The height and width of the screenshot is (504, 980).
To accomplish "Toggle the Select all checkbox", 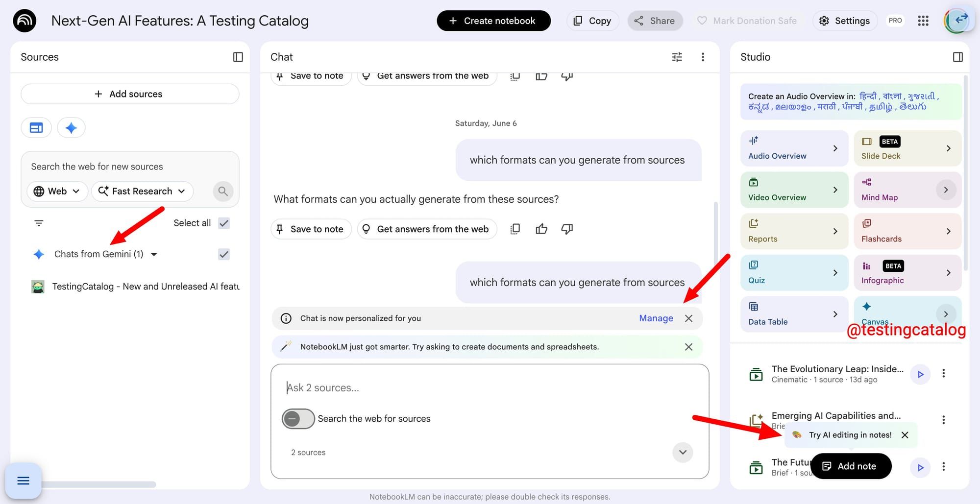I will [224, 223].
